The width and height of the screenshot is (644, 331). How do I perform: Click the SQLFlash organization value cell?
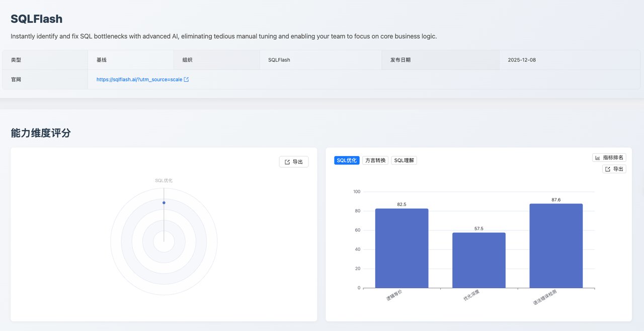pyautogui.click(x=279, y=60)
